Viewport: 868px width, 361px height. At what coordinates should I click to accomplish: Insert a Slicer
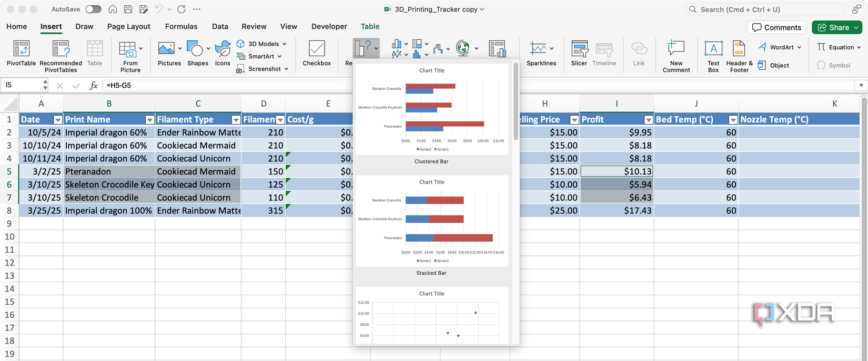(x=579, y=53)
